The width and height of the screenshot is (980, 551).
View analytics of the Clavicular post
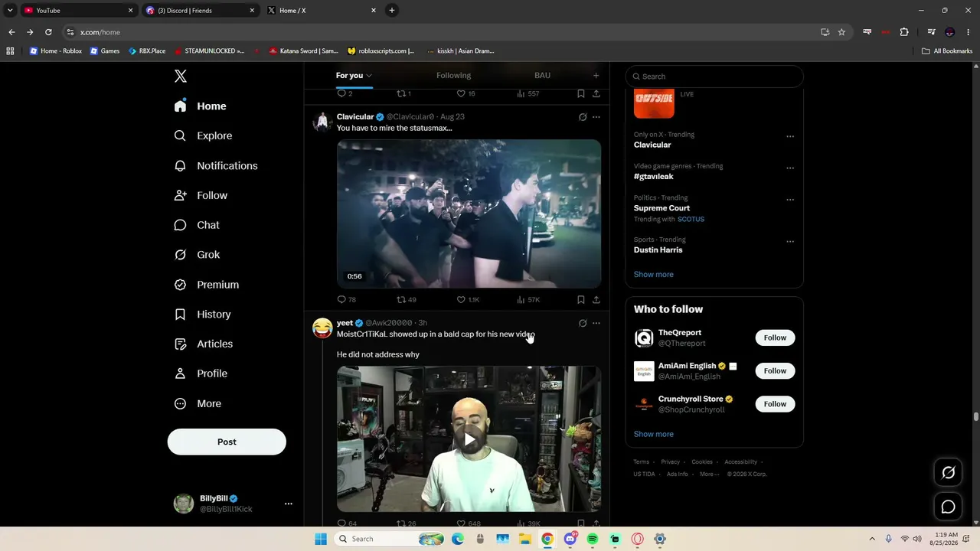tap(528, 299)
